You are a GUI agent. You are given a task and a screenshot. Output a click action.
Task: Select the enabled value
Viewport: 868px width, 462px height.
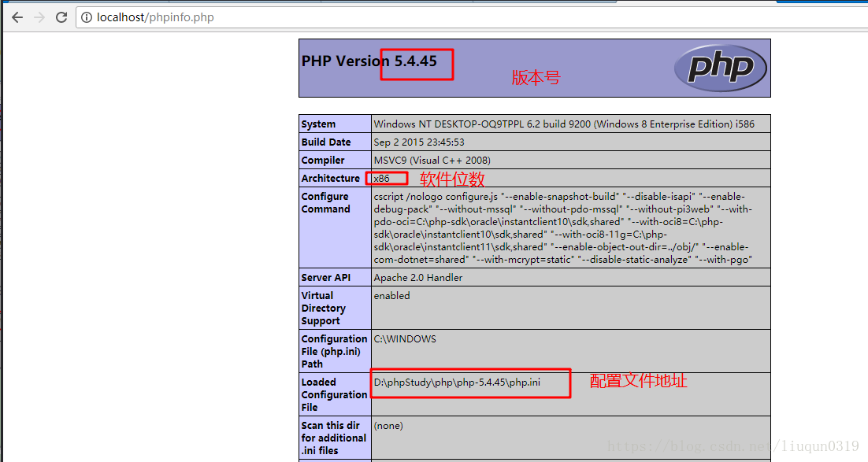coord(392,296)
